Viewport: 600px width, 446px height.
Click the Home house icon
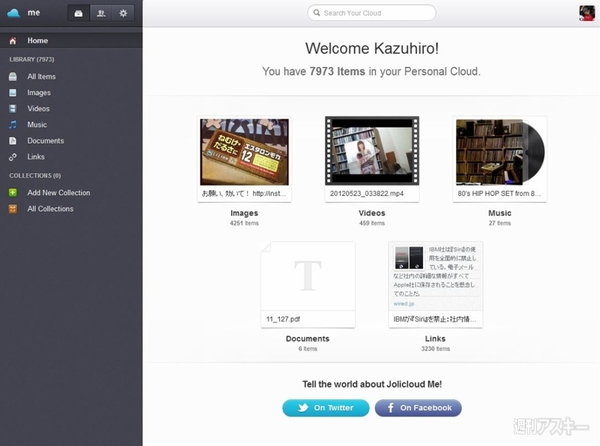(13, 41)
